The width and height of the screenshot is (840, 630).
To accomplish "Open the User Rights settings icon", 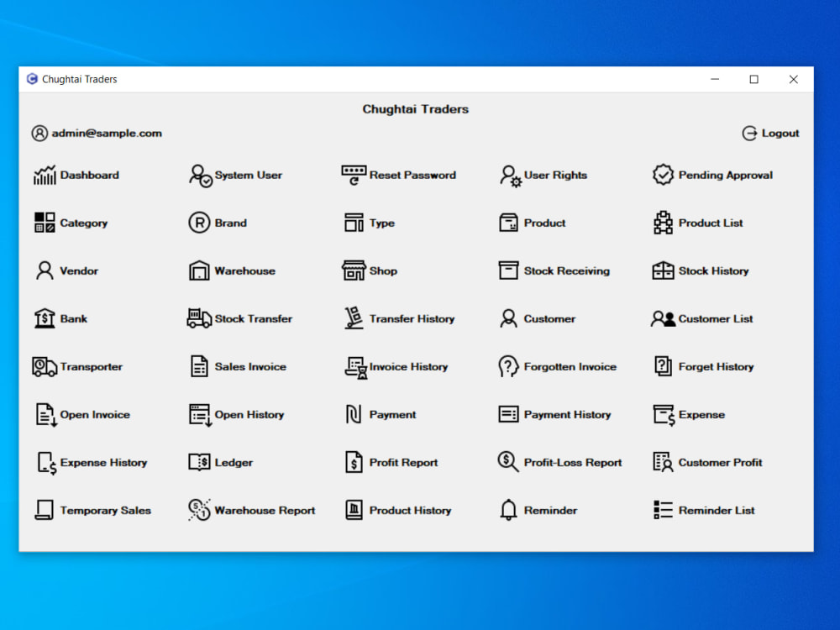I will coord(509,175).
